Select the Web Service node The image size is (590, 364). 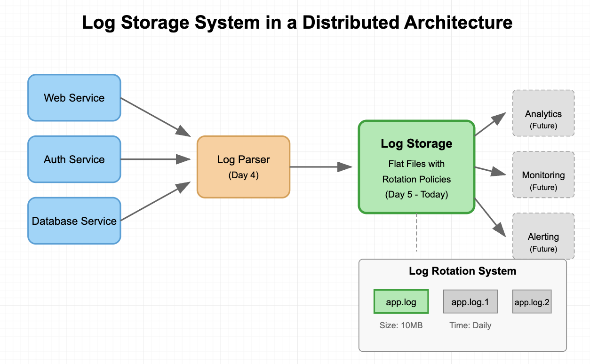[74, 98]
